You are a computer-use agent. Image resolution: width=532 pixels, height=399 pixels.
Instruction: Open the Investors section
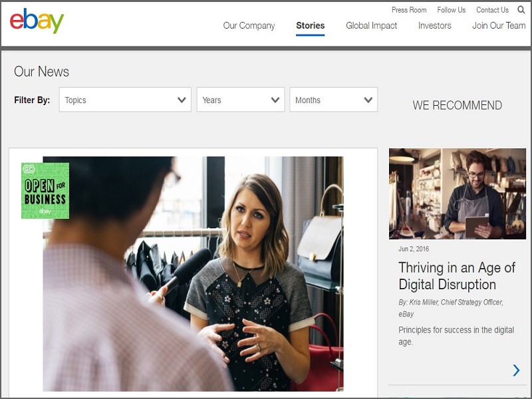click(x=435, y=26)
